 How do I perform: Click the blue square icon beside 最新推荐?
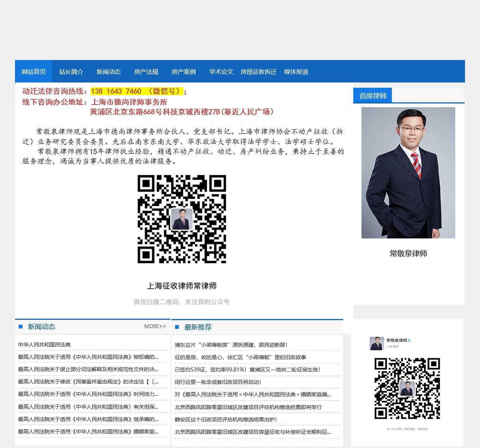(x=177, y=327)
